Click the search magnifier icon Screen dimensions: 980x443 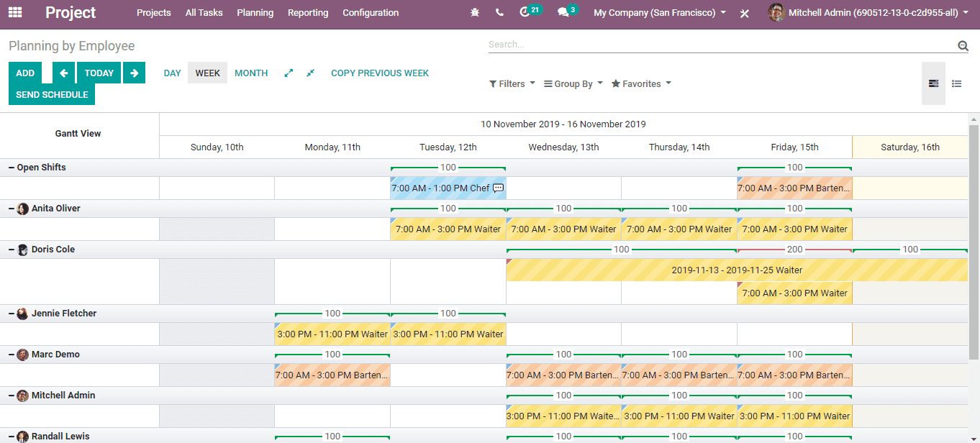point(963,46)
